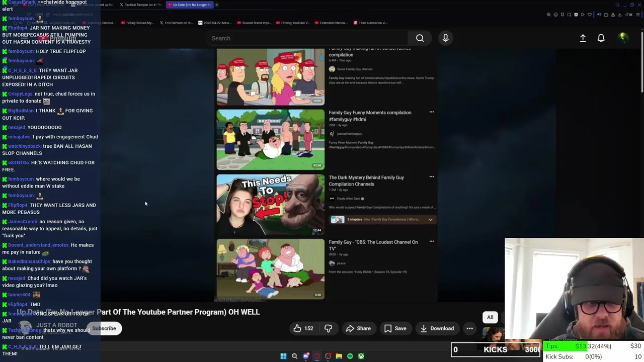
Task: Open 'Family Guy - CBS: The Loudest Channel' title
Action: point(373,245)
